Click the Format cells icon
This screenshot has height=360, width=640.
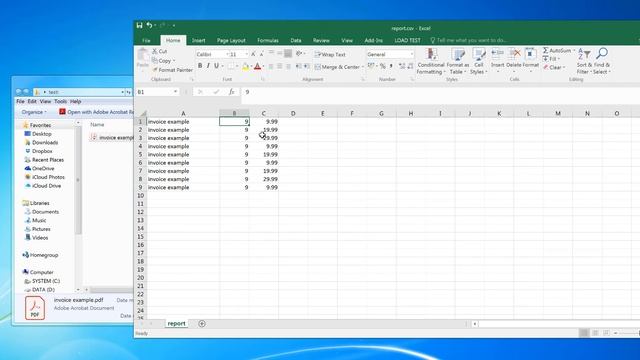(530, 53)
